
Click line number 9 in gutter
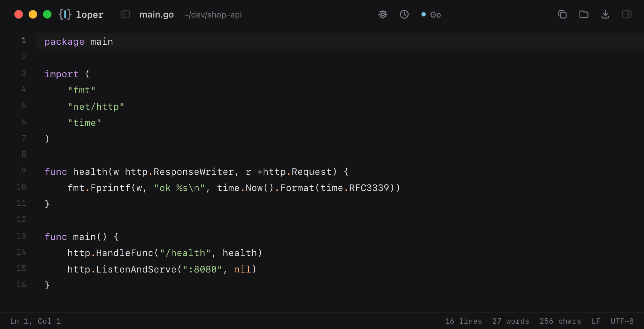24,171
